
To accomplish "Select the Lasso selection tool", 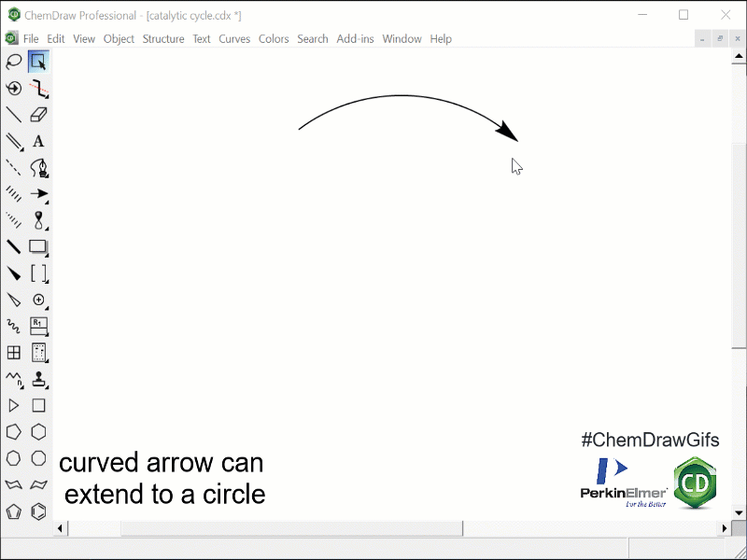I will (14, 62).
